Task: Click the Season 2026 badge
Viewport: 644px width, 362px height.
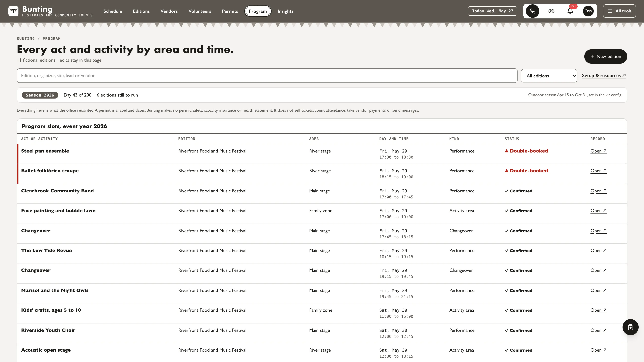Action: click(x=40, y=95)
